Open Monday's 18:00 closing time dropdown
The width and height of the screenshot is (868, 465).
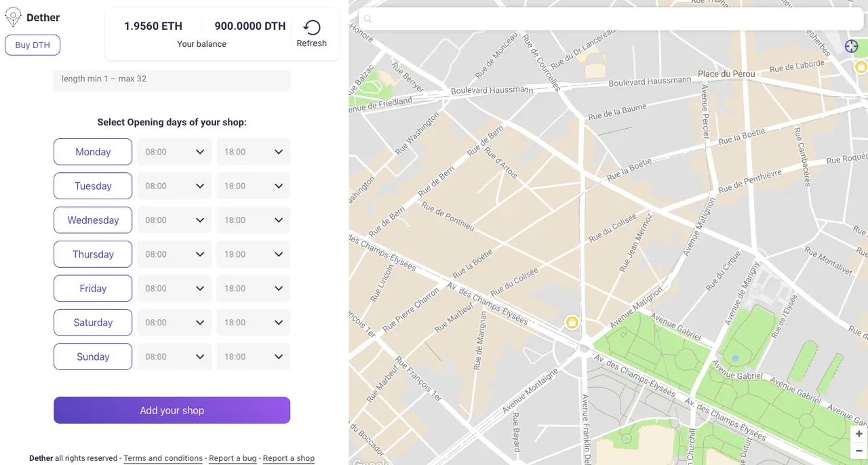254,152
